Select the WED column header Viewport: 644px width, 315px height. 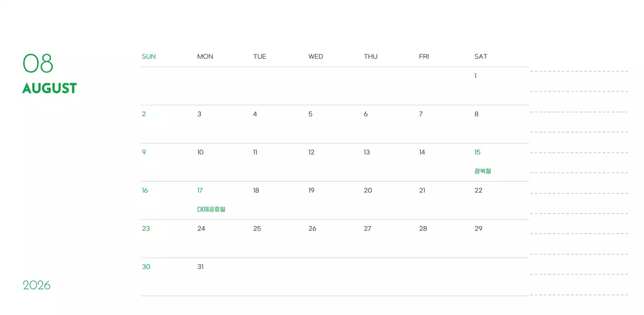pos(315,57)
